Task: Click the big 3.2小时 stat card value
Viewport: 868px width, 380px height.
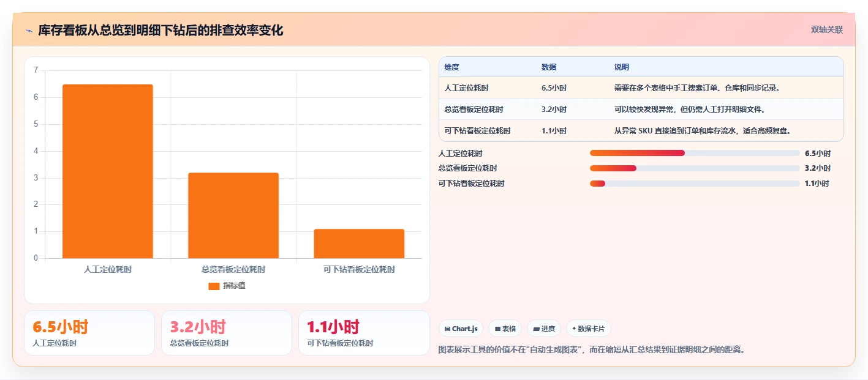Action: [x=198, y=327]
